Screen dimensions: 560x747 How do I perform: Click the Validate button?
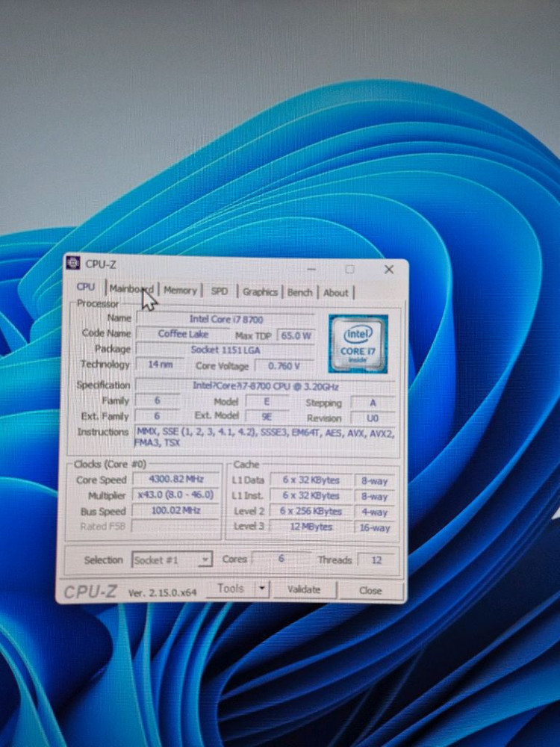click(304, 589)
